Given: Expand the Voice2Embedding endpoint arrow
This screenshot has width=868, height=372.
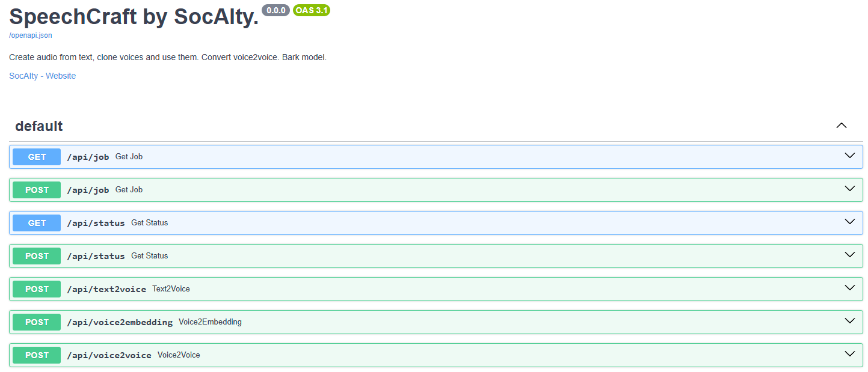Looking at the screenshot, I should (x=849, y=321).
